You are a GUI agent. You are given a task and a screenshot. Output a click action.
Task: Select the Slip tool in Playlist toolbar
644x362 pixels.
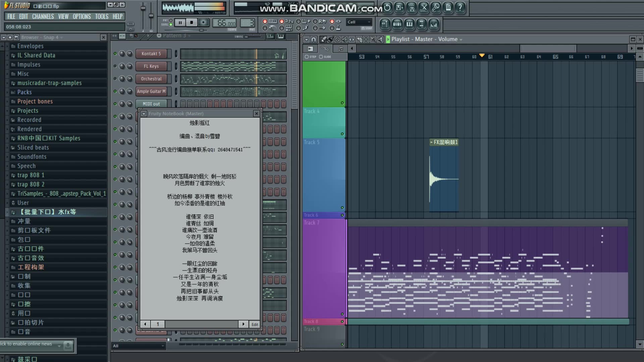pos(352,39)
